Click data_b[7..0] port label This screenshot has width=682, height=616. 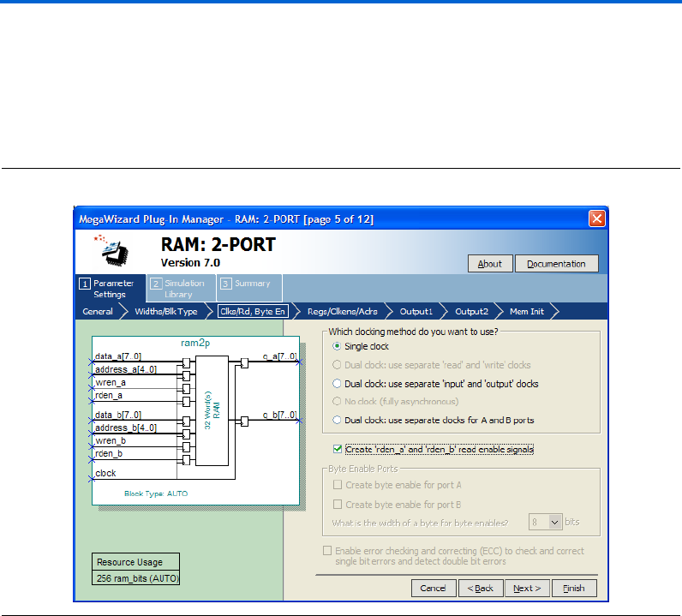coord(118,415)
